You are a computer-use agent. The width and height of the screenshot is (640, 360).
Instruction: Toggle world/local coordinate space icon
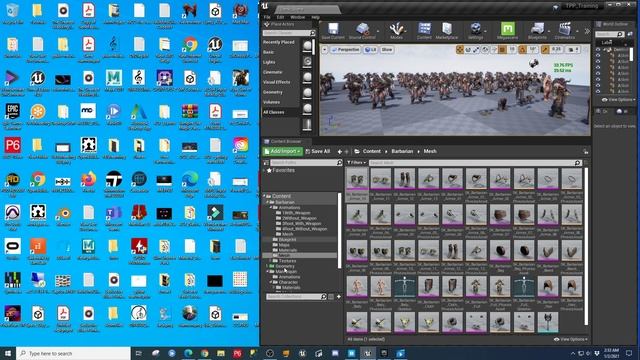point(485,49)
